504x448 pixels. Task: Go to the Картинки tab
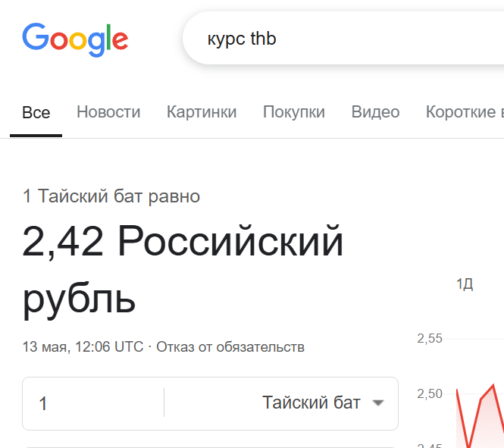point(202,112)
